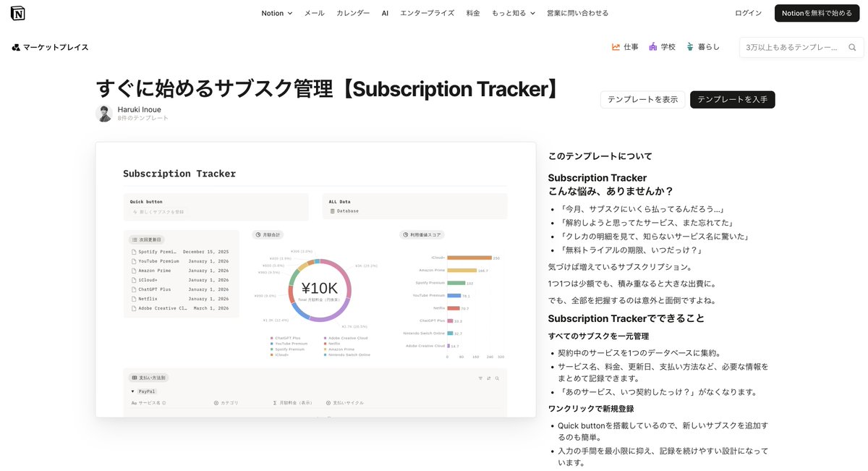
Task: Go to マーケットプレイス home link
Action: [50, 47]
